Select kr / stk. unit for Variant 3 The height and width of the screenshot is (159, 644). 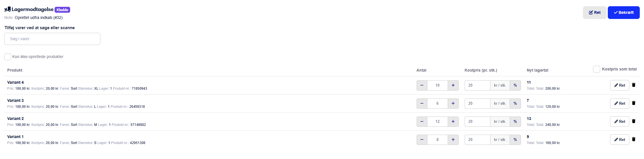coord(500,103)
